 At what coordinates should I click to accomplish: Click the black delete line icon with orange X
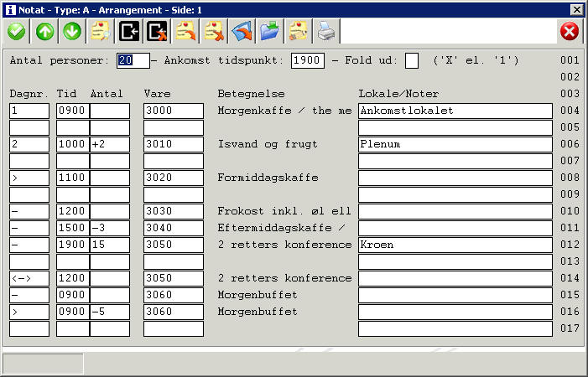tap(157, 32)
